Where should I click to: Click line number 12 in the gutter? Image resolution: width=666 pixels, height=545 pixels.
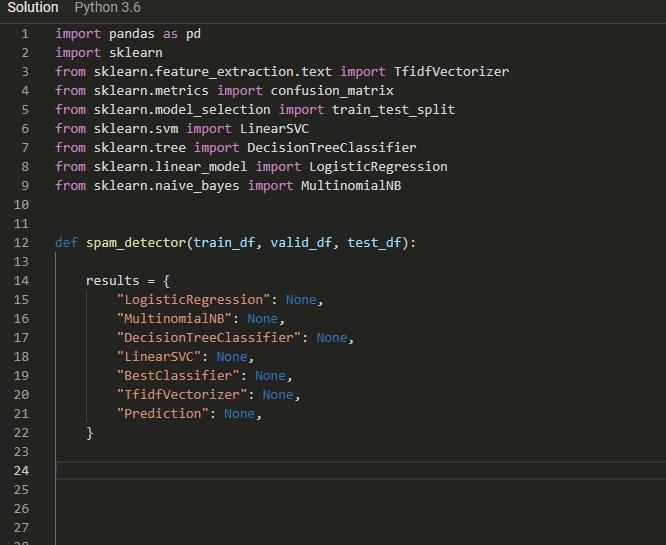[x=21, y=243]
